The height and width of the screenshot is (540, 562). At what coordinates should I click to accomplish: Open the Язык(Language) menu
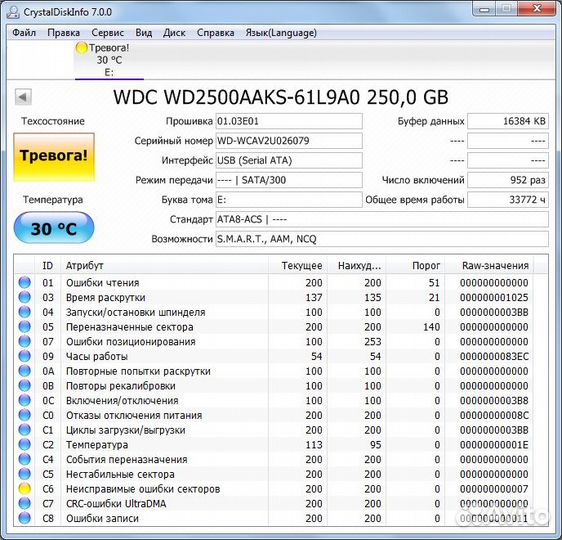(x=281, y=33)
